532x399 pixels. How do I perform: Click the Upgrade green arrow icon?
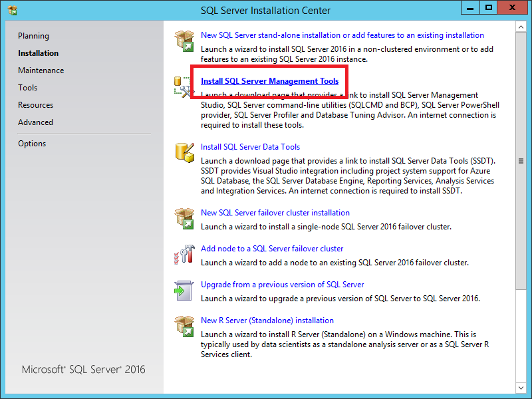(x=184, y=290)
